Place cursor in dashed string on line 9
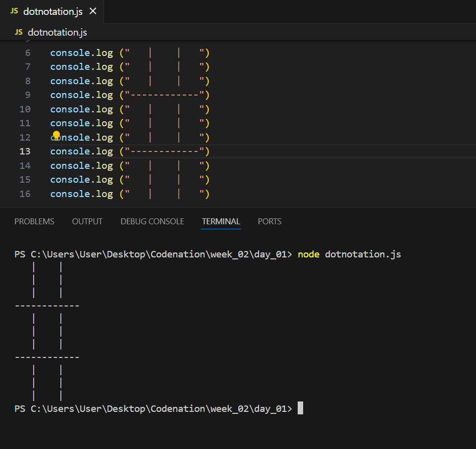The image size is (476, 449). (164, 95)
